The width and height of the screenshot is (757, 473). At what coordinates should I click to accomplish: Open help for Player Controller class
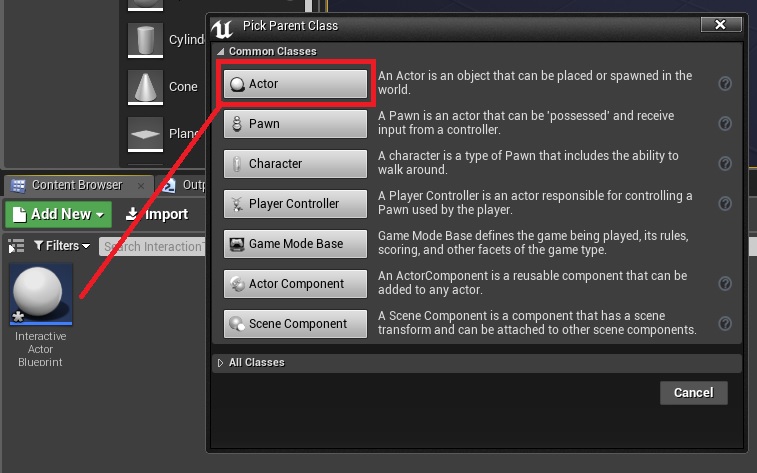725,204
